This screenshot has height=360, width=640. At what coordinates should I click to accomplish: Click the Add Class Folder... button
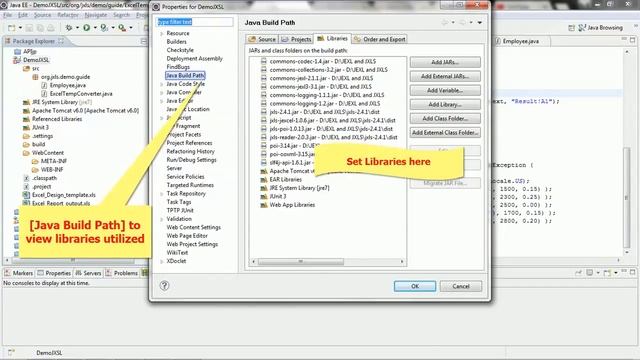(x=445, y=118)
